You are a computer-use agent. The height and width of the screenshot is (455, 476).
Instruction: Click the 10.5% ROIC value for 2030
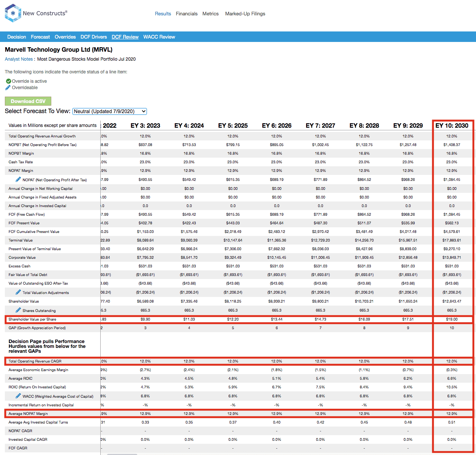click(x=452, y=387)
